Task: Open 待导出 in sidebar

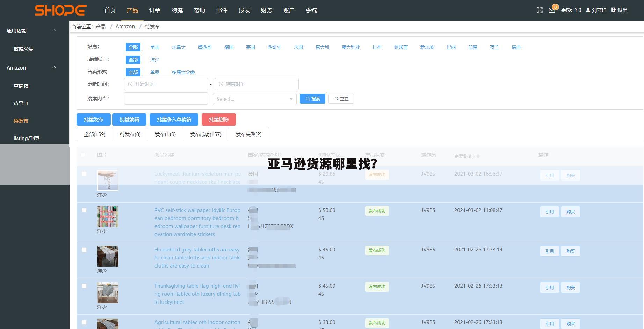Action: pyautogui.click(x=21, y=103)
